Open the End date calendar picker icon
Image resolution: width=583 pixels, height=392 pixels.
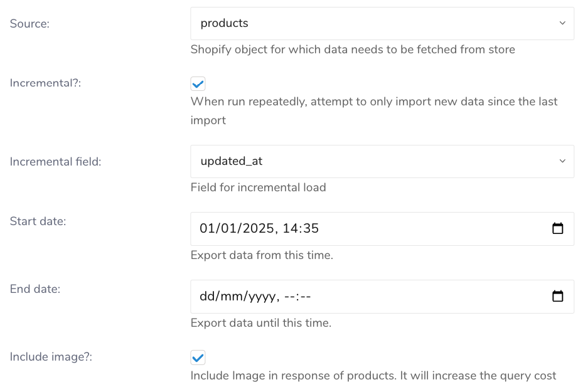(x=557, y=297)
